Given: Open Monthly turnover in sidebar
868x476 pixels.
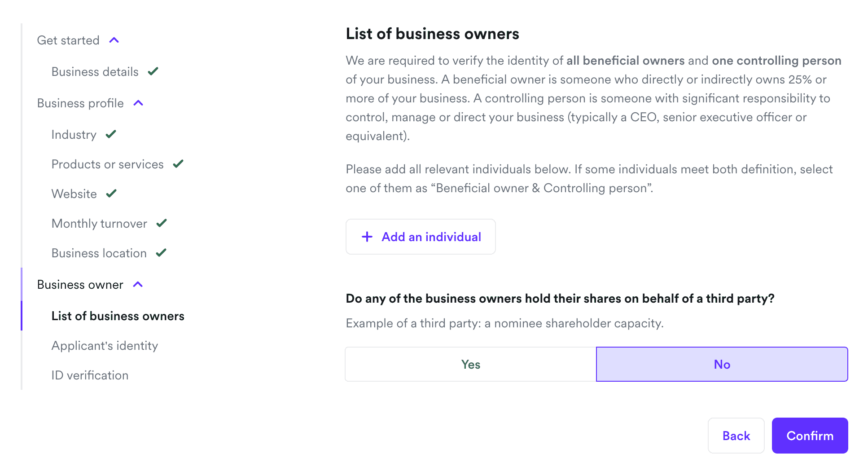Looking at the screenshot, I should click(x=99, y=224).
